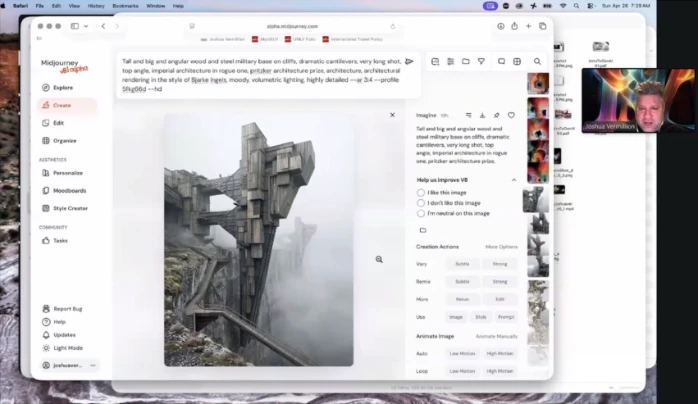
Task: Switch to grid layout icon in the toolbar
Action: pos(517,61)
